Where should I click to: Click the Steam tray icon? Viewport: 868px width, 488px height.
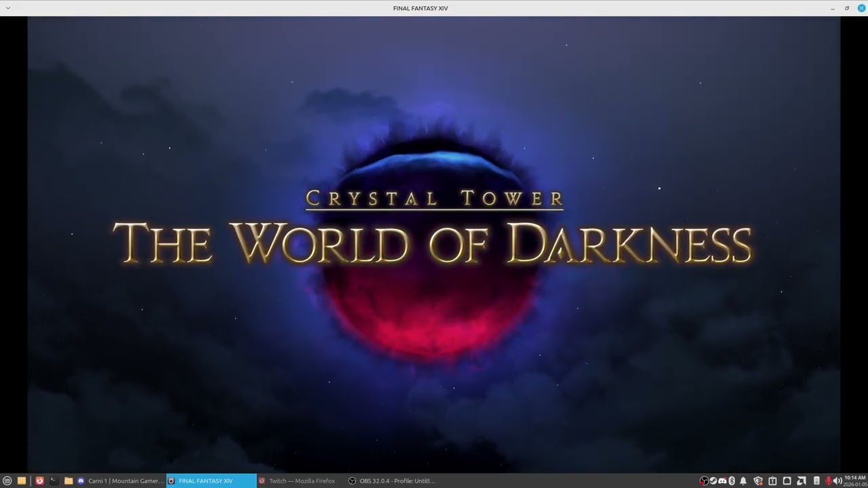(x=713, y=481)
